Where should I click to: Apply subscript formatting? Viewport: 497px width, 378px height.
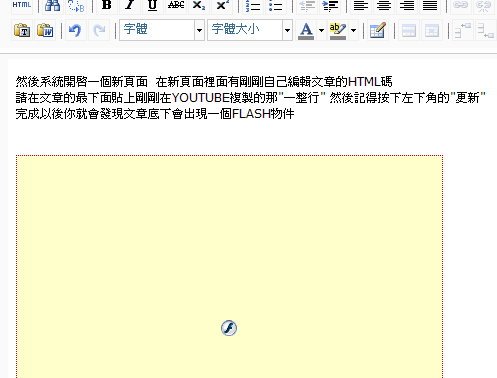[199, 5]
